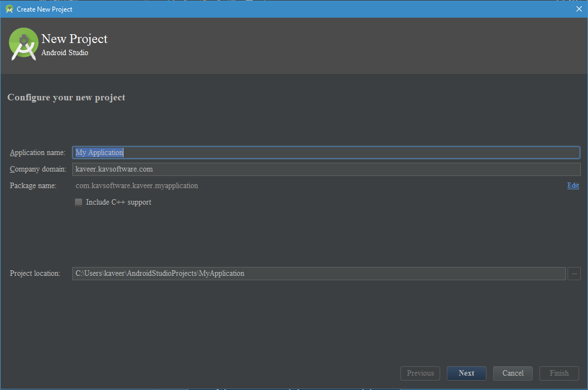
Task: Click the "Application name:" label
Action: [38, 153]
